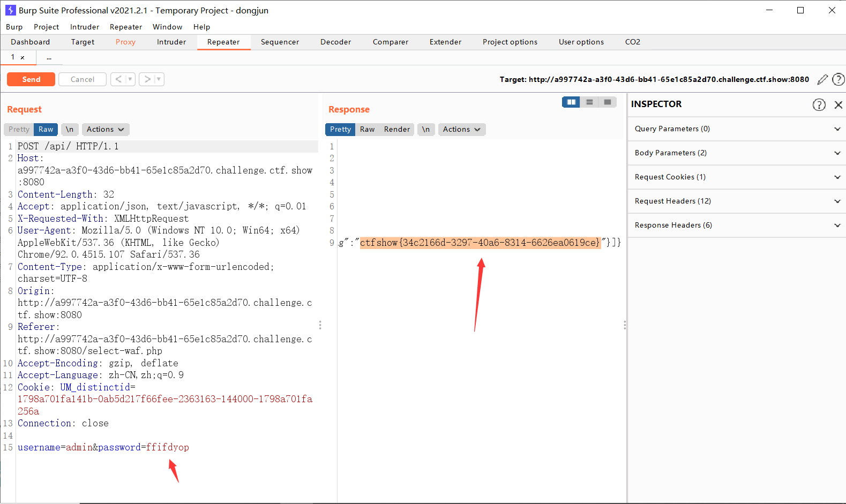Click the username=admin&password body line
The height and width of the screenshot is (504, 846).
[x=103, y=447]
